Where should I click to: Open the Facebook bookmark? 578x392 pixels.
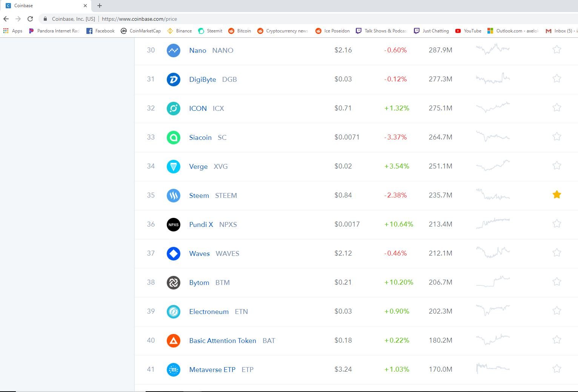tap(100, 31)
